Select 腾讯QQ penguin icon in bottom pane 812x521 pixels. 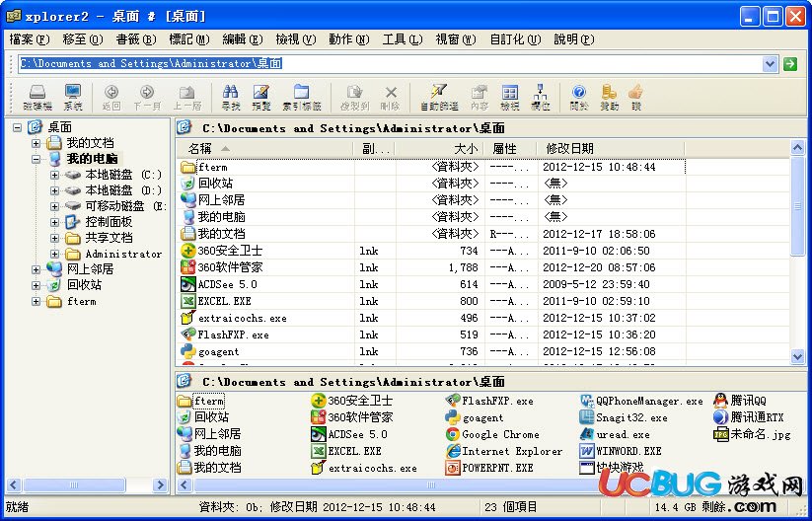tap(721, 401)
